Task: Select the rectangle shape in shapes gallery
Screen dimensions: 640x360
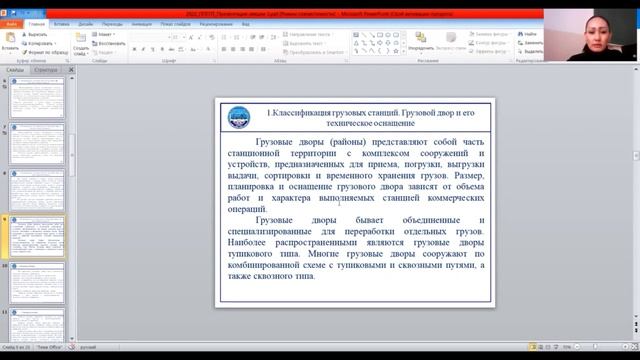Action: pyautogui.click(x=380, y=35)
